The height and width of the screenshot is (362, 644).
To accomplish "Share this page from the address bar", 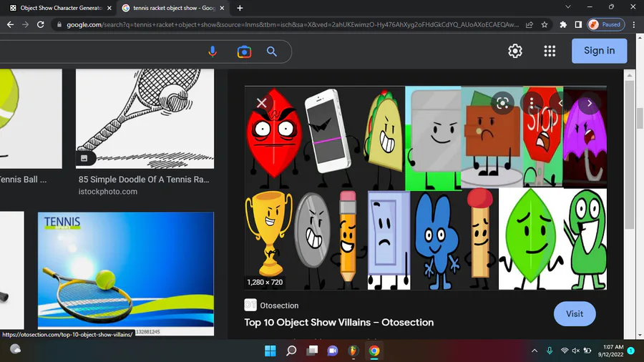I will click(x=530, y=24).
